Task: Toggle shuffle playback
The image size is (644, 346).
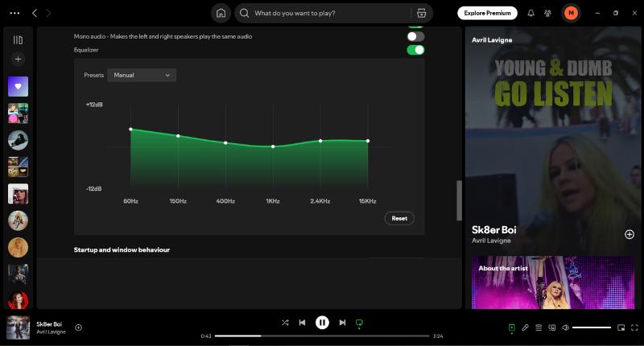Action: [x=285, y=323]
